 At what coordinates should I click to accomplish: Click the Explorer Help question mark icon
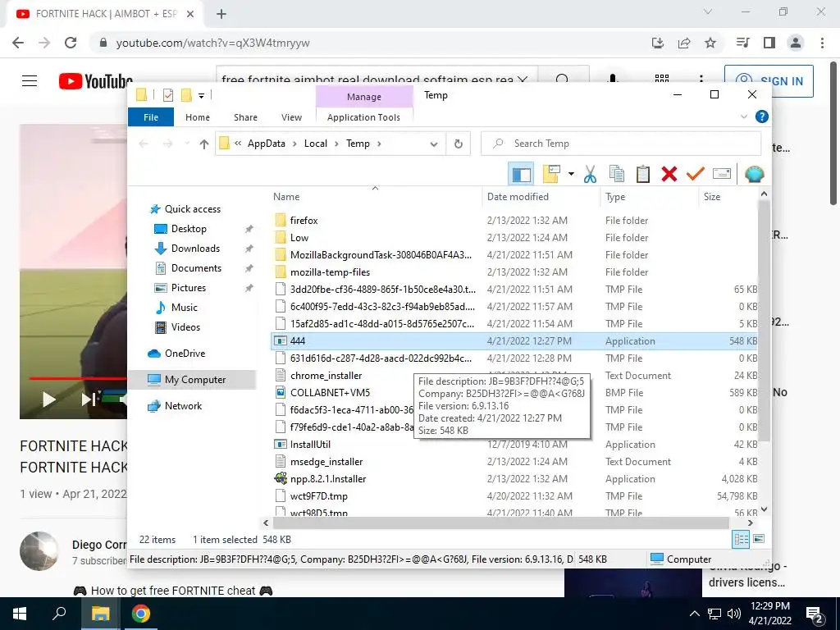pyautogui.click(x=761, y=116)
